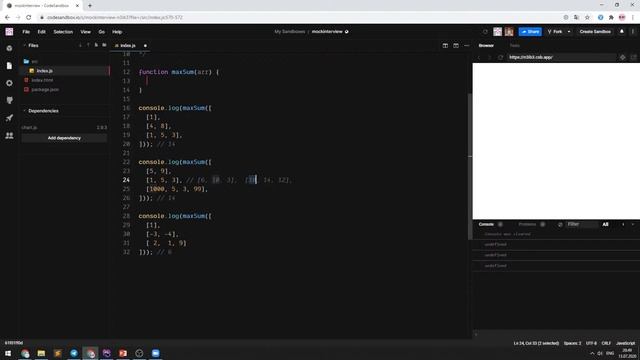Click the first collaborator avatar
Viewport: 640px width, 360px height.
click(x=498, y=31)
